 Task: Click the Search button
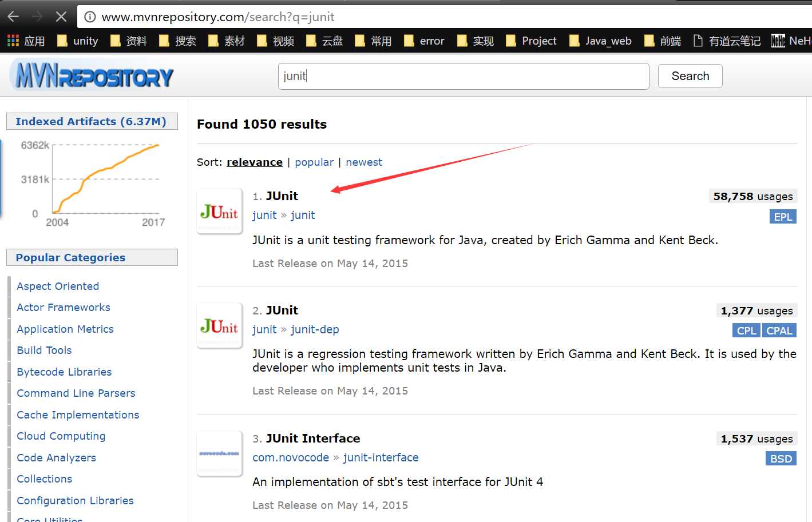690,76
